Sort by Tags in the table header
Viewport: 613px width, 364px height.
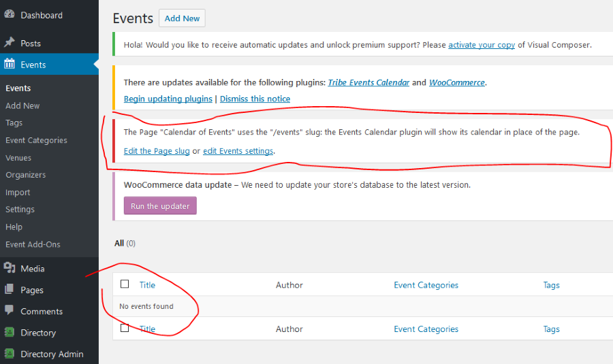coord(551,285)
